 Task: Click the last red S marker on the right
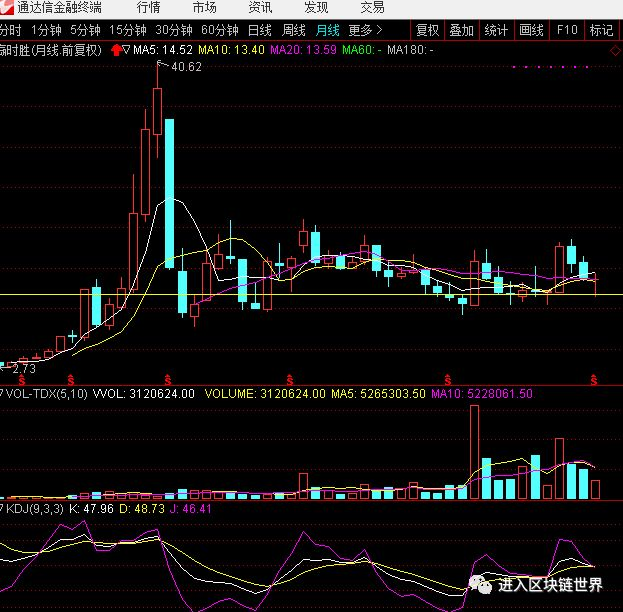point(594,380)
